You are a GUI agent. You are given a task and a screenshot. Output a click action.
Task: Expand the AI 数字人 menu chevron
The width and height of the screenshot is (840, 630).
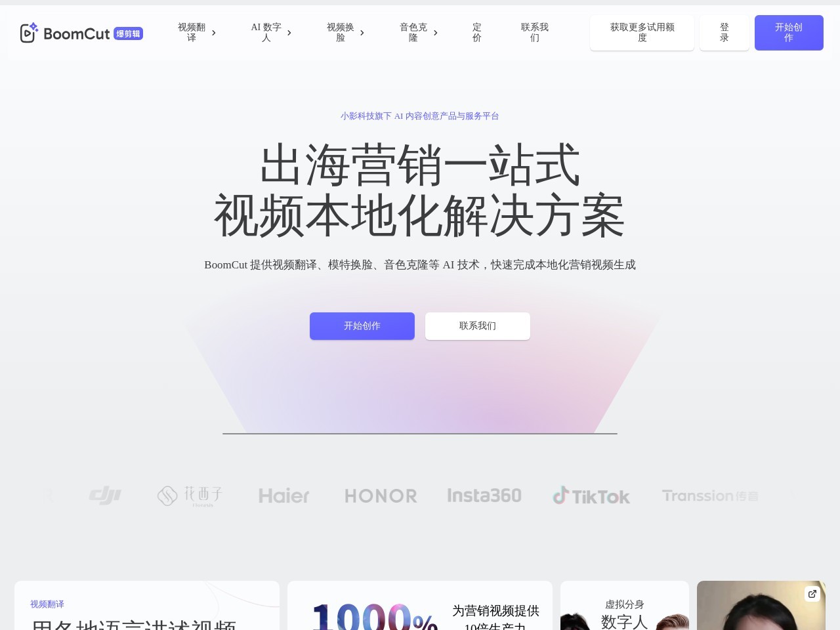coord(289,33)
